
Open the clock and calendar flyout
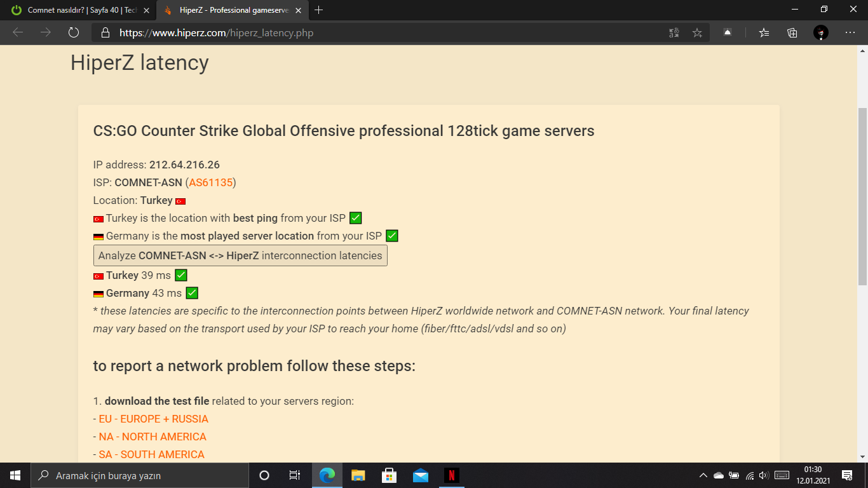tap(813, 475)
